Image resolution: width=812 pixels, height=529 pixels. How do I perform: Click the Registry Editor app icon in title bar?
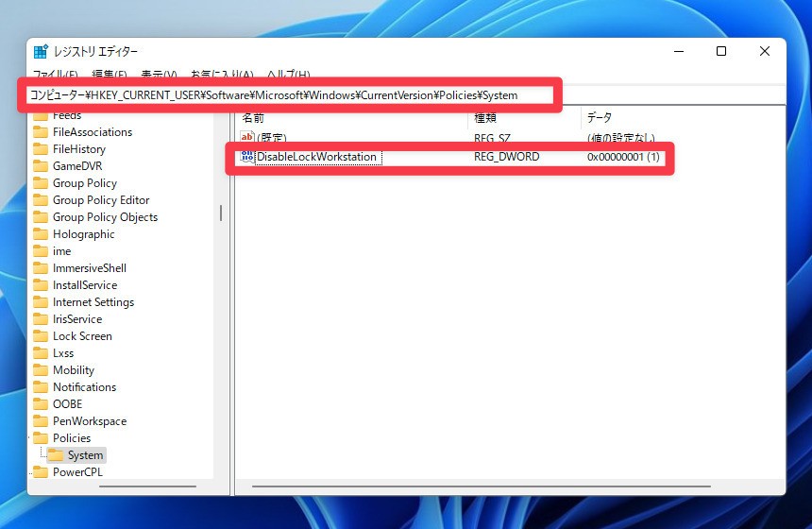pyautogui.click(x=41, y=51)
